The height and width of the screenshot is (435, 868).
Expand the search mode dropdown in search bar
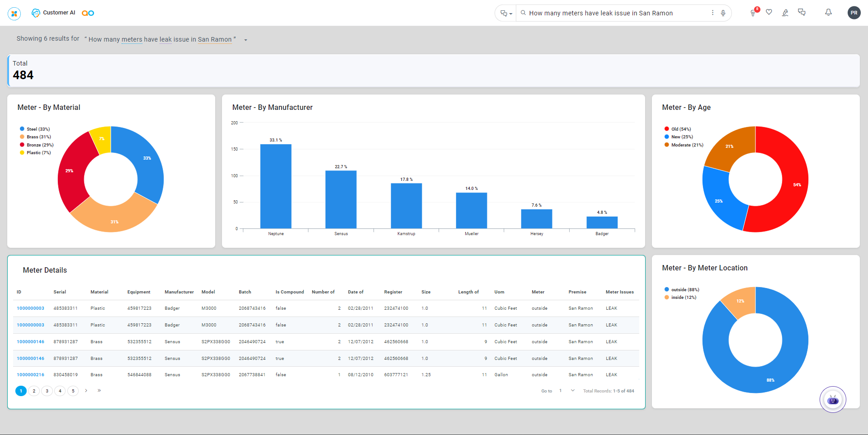[506, 14]
